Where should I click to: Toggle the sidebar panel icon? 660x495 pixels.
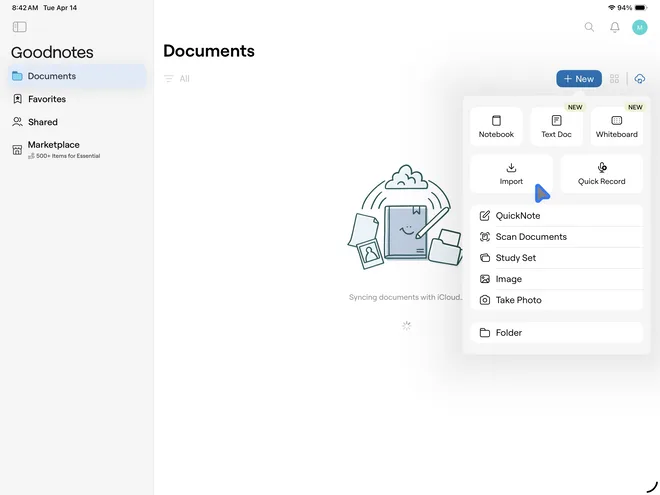pyautogui.click(x=19, y=27)
